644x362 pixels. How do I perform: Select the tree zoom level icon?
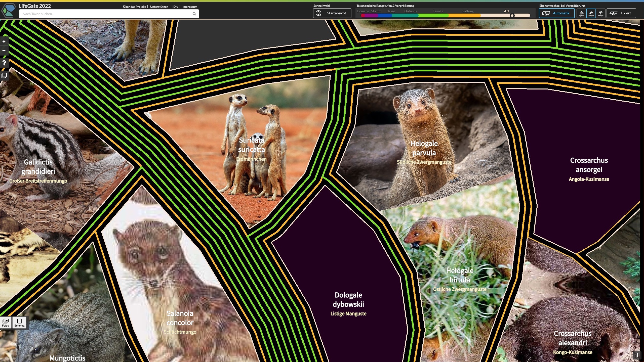click(601, 13)
